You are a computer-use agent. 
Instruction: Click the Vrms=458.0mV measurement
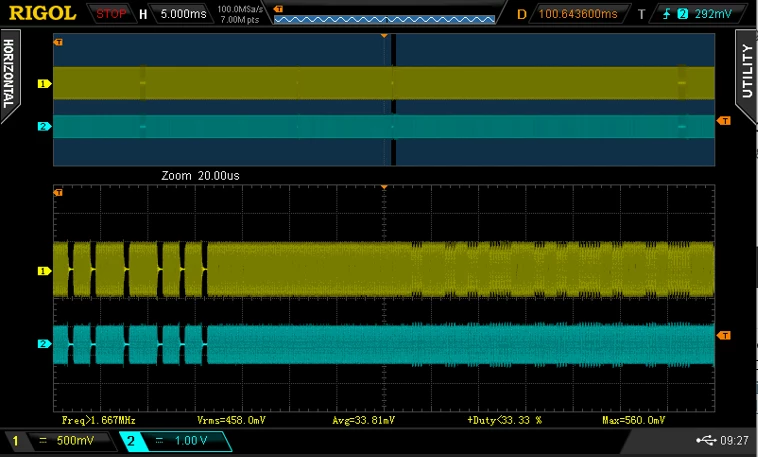point(231,420)
